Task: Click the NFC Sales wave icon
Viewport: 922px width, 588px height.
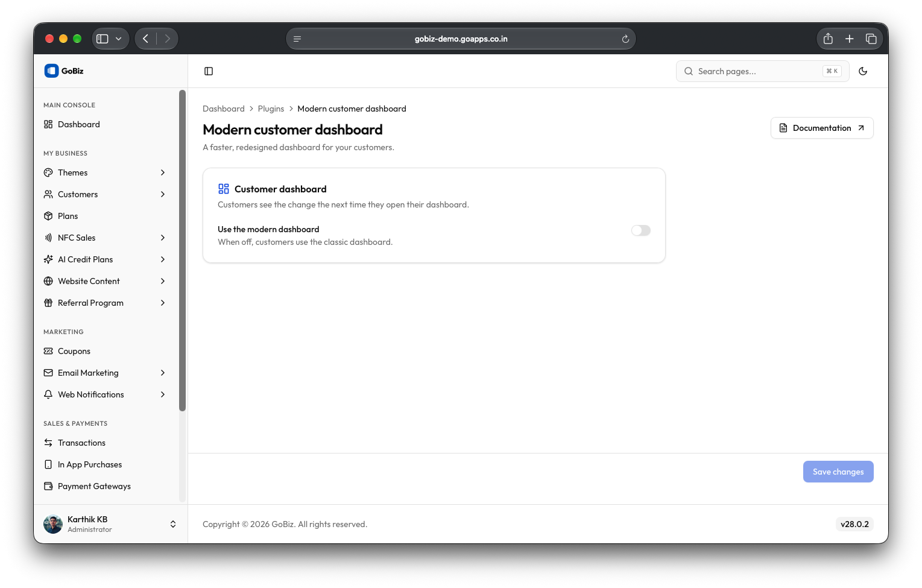Action: click(48, 238)
